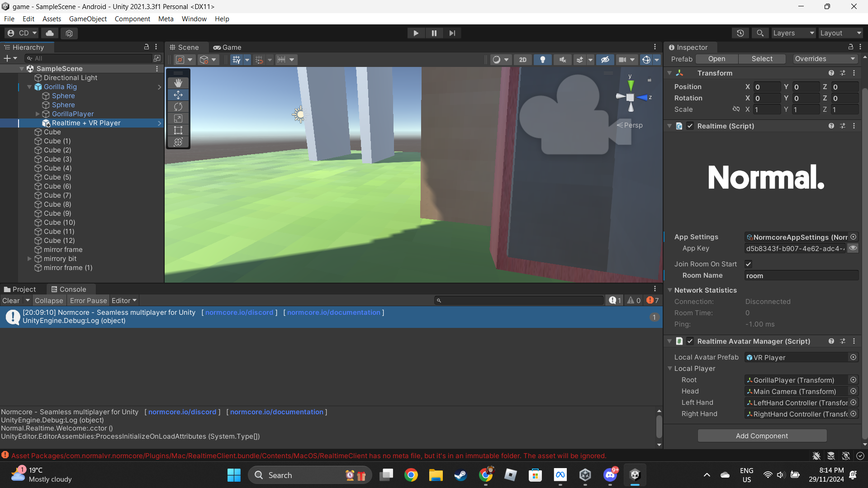Switch to the Game tab

228,47
